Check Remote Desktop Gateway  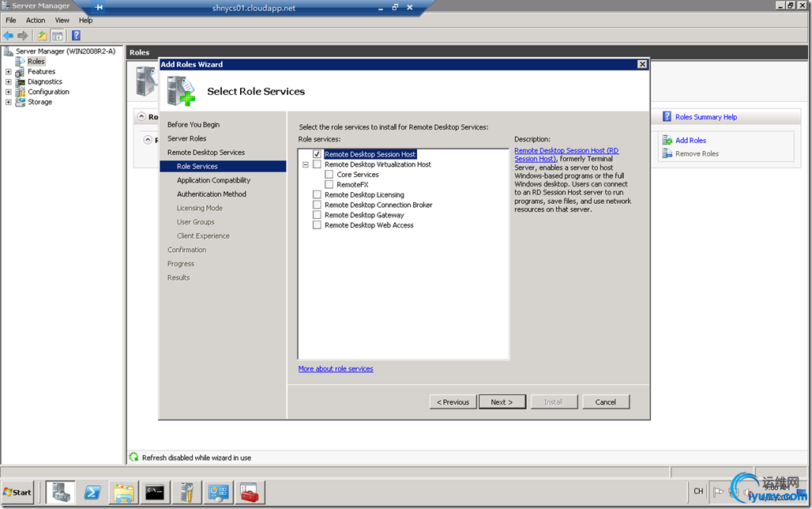(317, 215)
